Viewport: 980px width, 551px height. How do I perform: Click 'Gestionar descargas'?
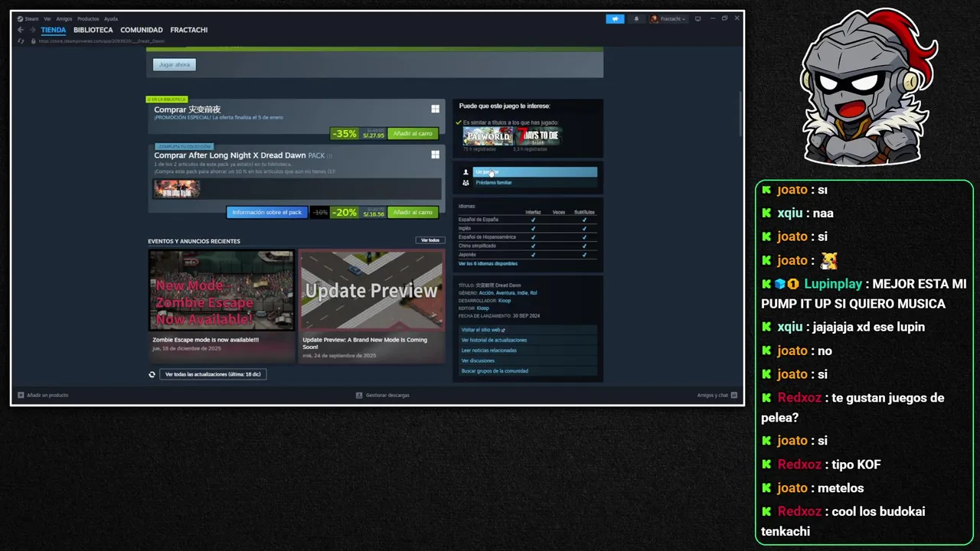[387, 395]
